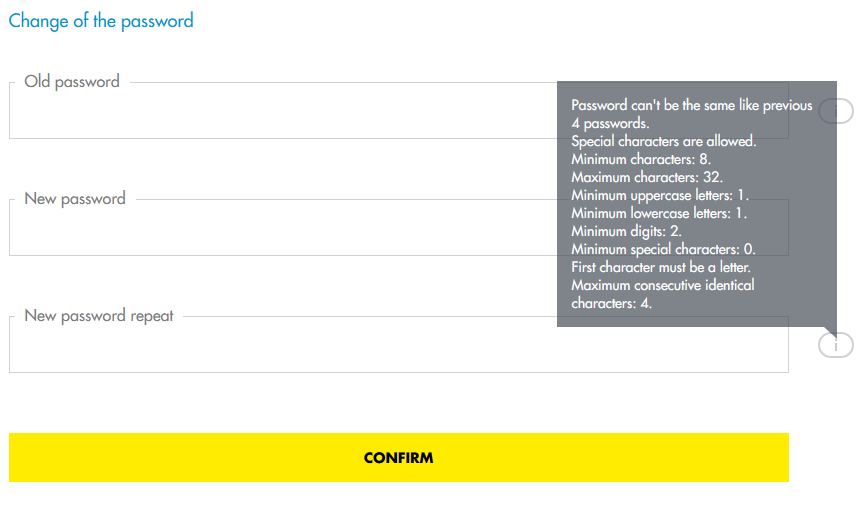Click "First character must be a letter" text

[x=660, y=267]
